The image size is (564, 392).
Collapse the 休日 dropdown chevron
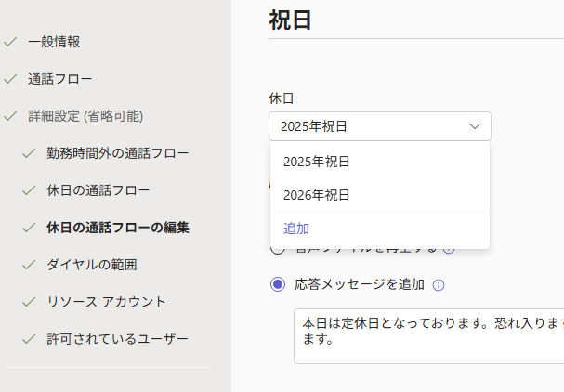(475, 126)
